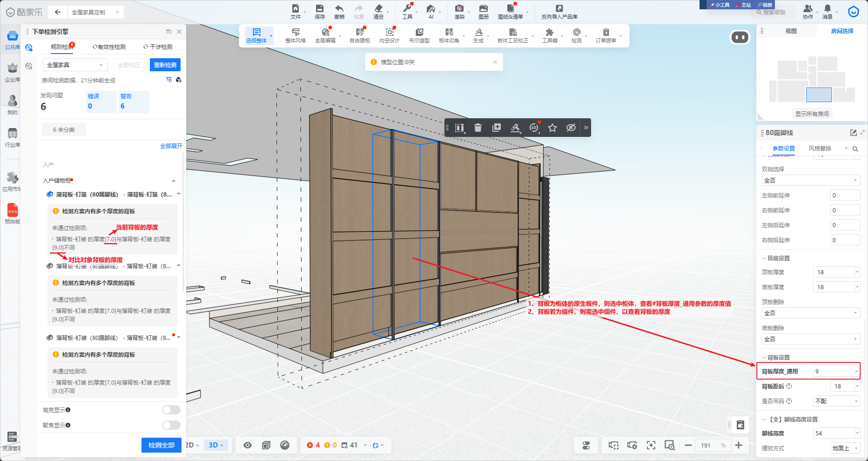Screen dimensions: 868x461
Task: Click the zoom in plus icon
Action: click(739, 445)
